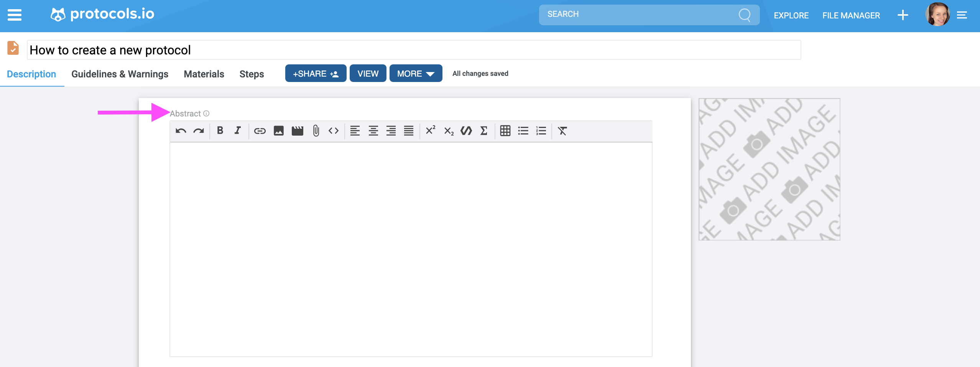Enable center text alignment

373,131
